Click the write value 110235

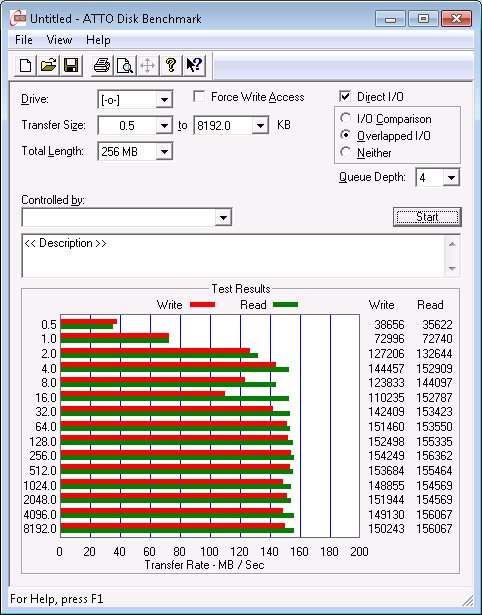tap(386, 398)
